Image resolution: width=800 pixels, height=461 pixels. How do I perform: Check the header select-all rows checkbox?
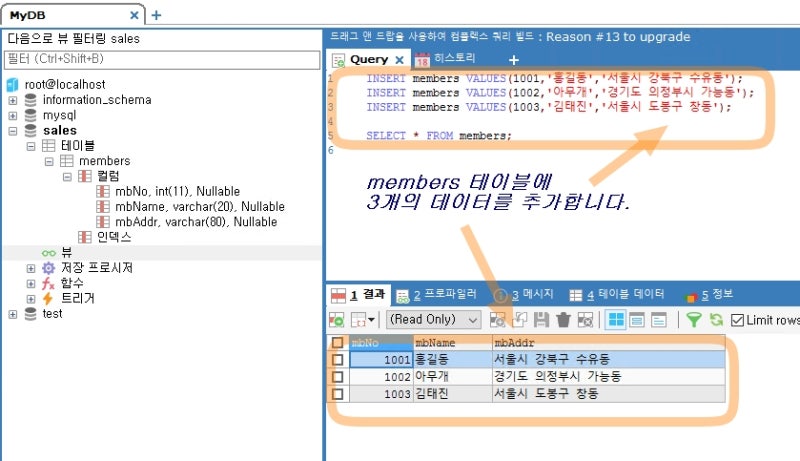[337, 343]
